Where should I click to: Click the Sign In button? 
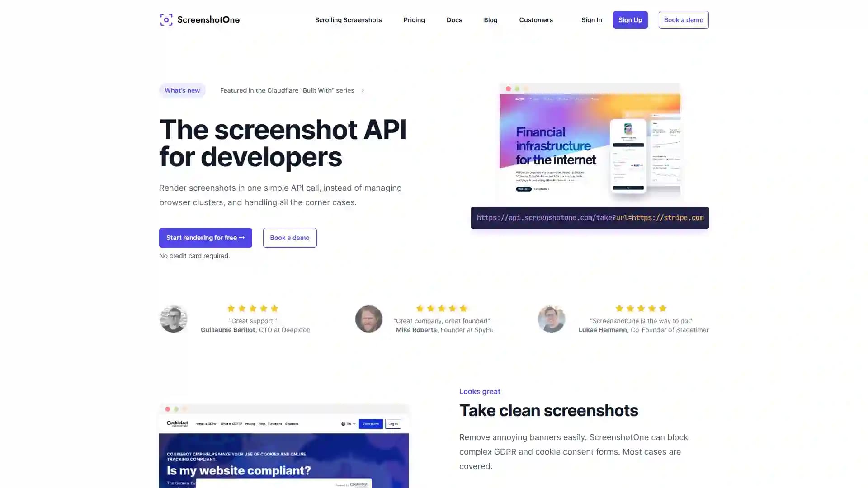coord(591,20)
